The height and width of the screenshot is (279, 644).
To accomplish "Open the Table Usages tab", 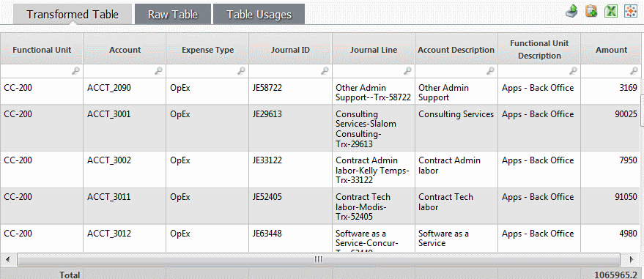I will coord(259,15).
